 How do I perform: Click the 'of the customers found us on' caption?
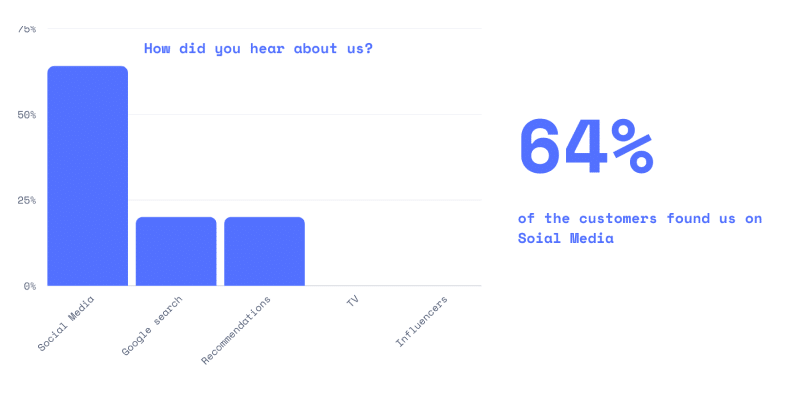tap(640, 218)
